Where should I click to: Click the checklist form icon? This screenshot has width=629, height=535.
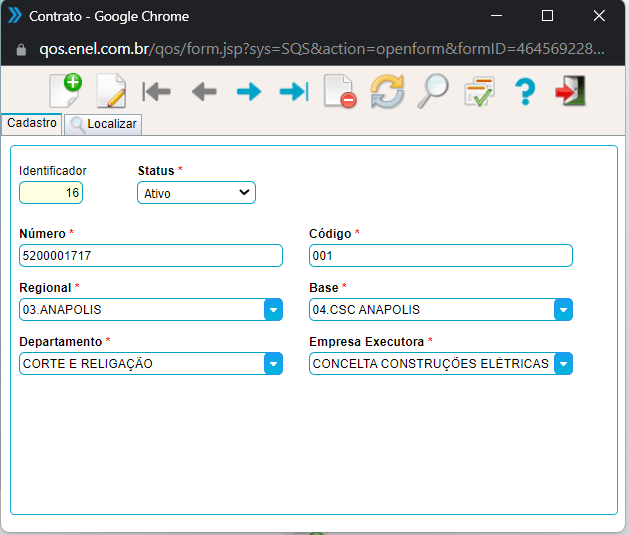point(479,92)
